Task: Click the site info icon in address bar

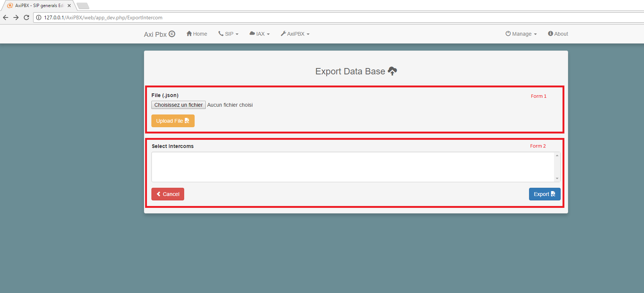Action: coord(39,17)
